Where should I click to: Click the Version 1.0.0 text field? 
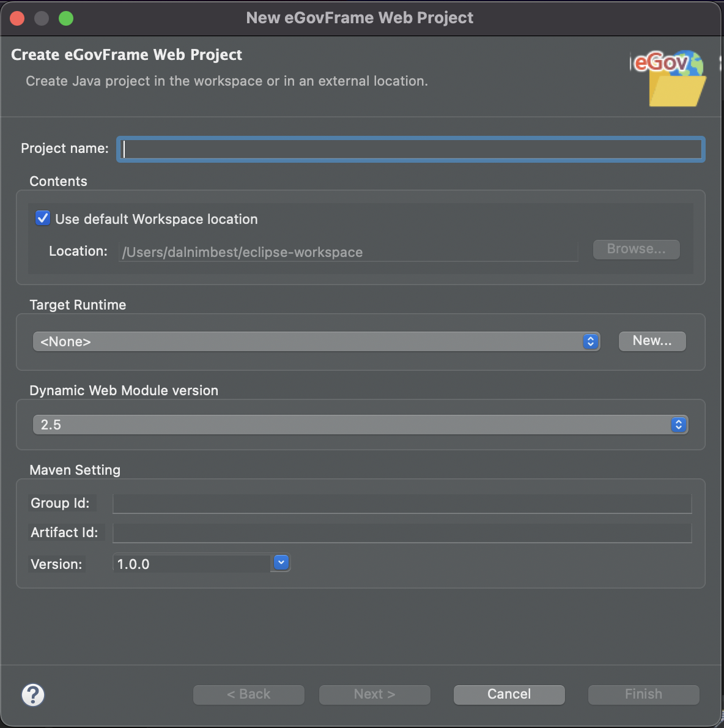(x=191, y=563)
